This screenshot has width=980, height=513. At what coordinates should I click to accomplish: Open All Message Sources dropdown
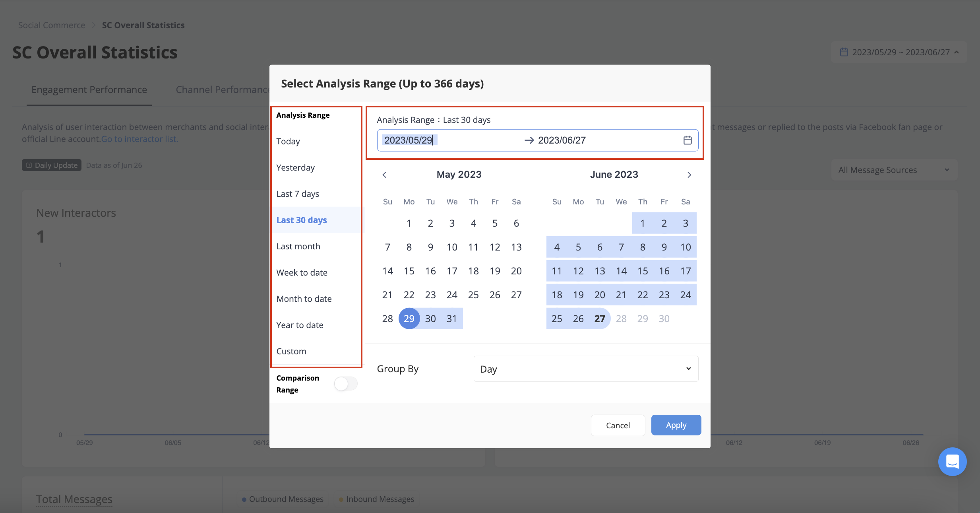[x=894, y=170]
